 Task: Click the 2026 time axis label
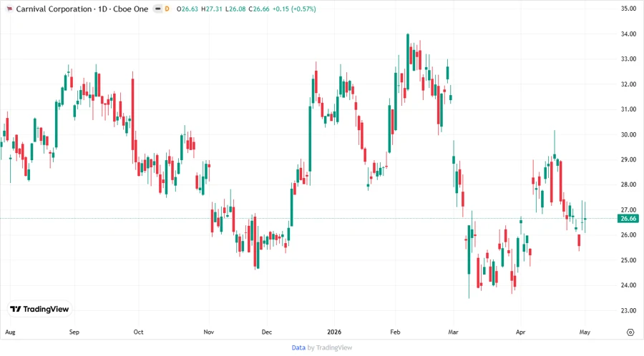pos(334,332)
